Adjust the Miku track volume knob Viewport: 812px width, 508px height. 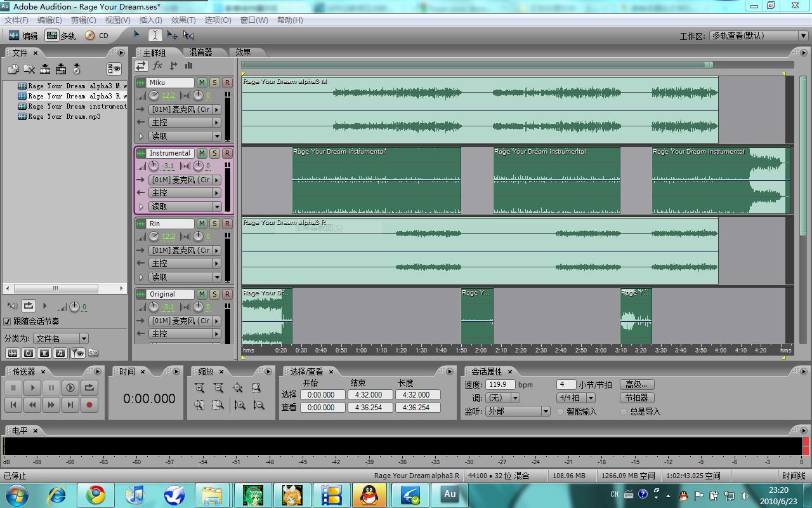coord(154,95)
